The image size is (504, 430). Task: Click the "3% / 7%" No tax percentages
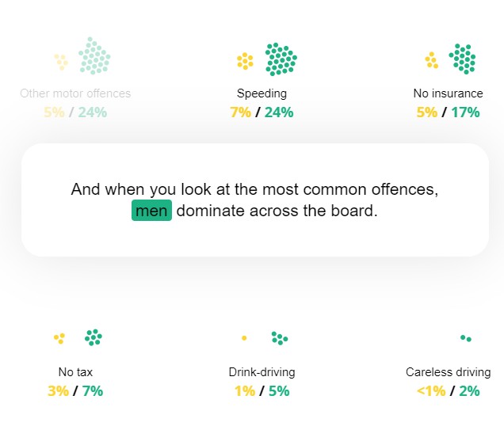point(75,390)
